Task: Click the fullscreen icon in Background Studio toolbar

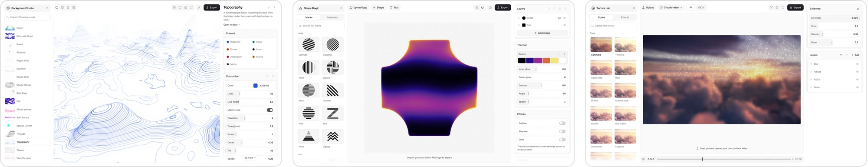Action: tap(191, 7)
